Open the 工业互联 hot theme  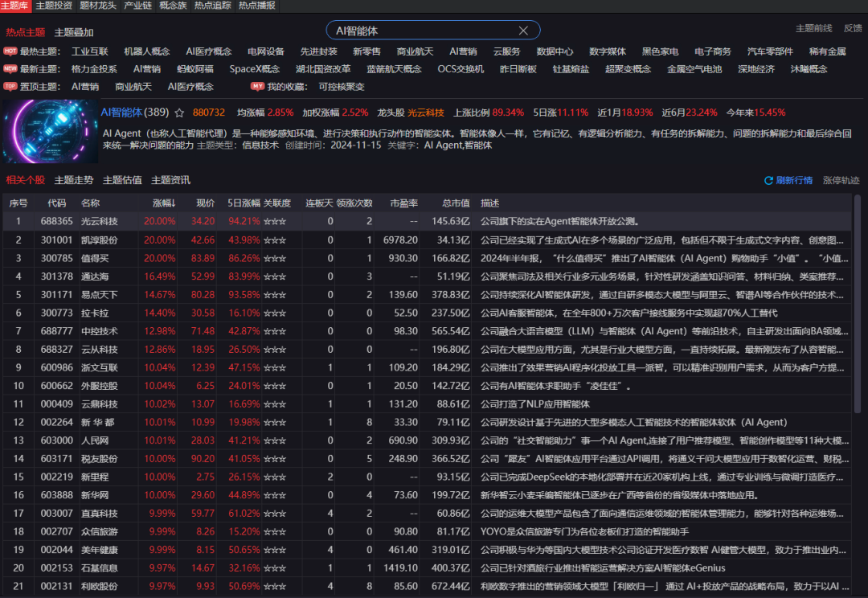(x=90, y=51)
